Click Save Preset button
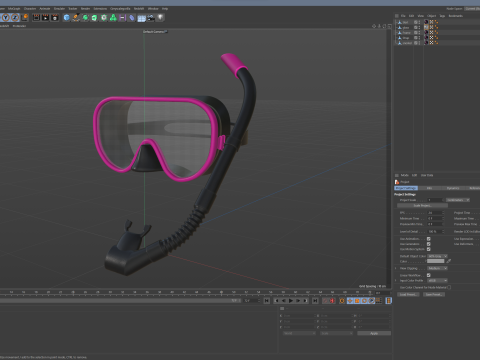The image size is (480, 360). 434,295
